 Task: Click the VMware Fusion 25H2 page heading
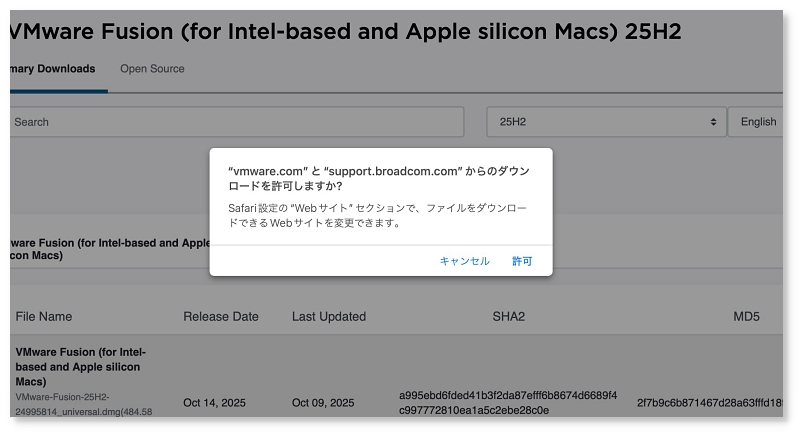point(345,31)
